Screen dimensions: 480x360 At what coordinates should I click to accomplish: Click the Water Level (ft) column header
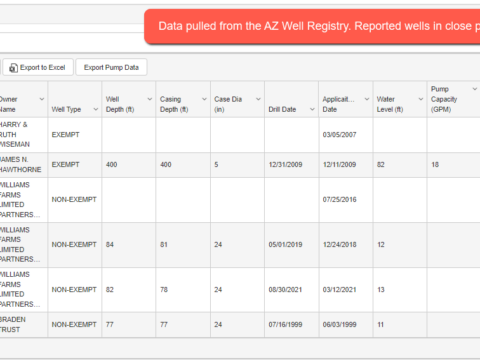tap(390, 104)
